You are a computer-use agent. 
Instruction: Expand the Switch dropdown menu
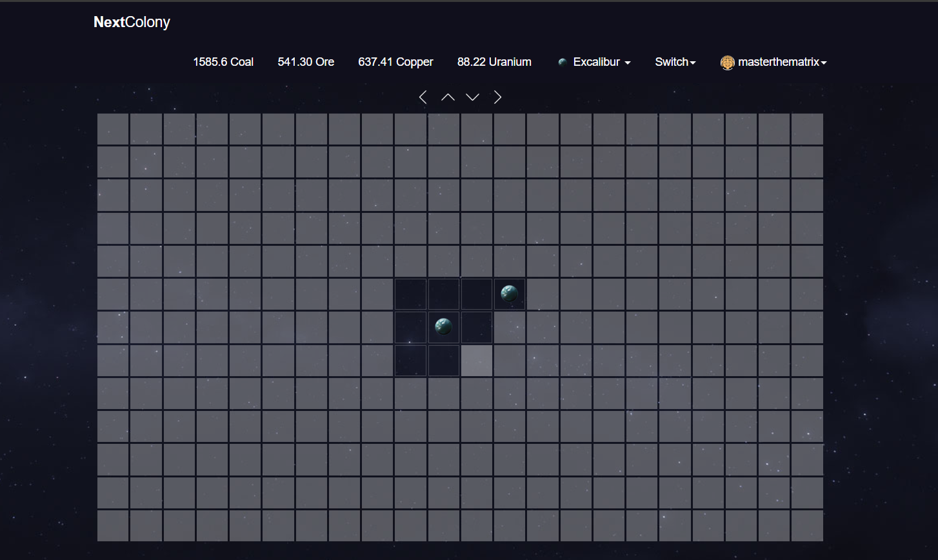(x=675, y=63)
